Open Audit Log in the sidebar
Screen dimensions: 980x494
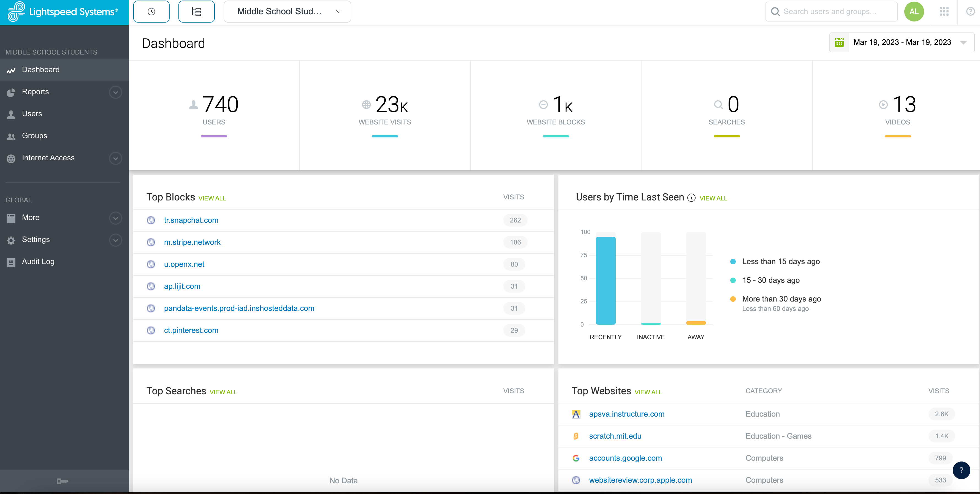pos(38,262)
